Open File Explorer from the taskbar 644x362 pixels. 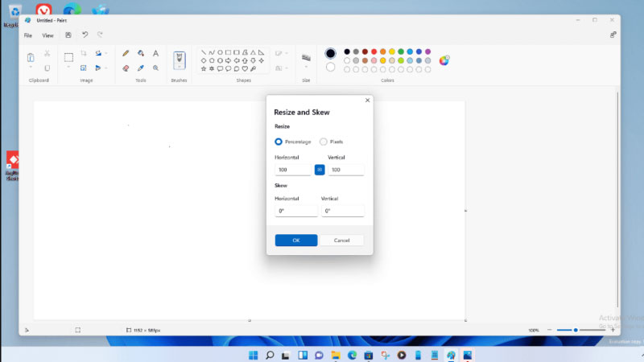coord(336,355)
